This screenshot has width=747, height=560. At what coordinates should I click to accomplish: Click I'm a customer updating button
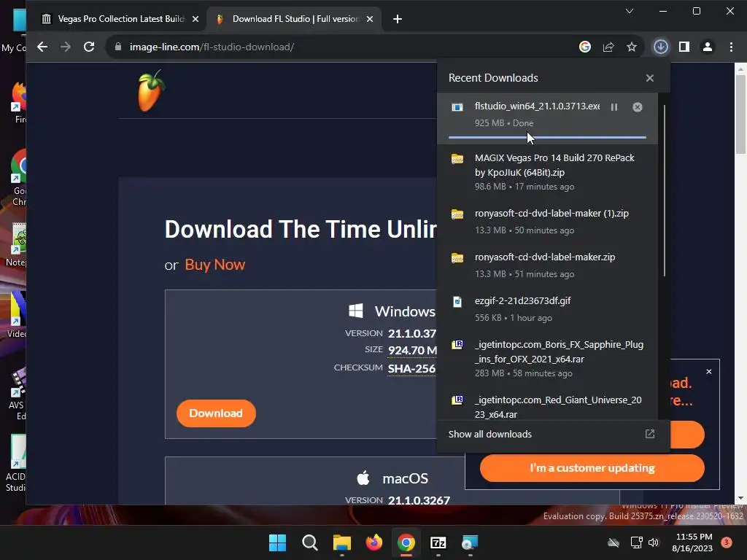click(x=592, y=468)
